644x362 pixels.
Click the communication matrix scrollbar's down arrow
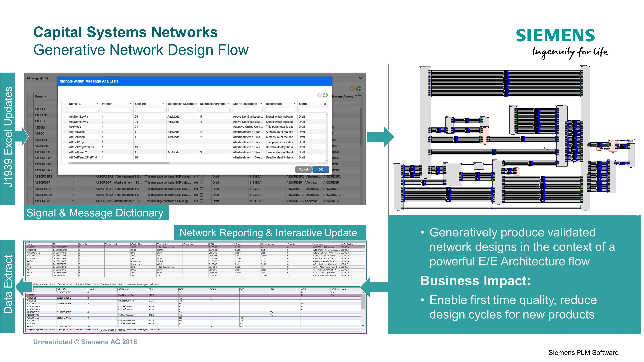point(363,325)
